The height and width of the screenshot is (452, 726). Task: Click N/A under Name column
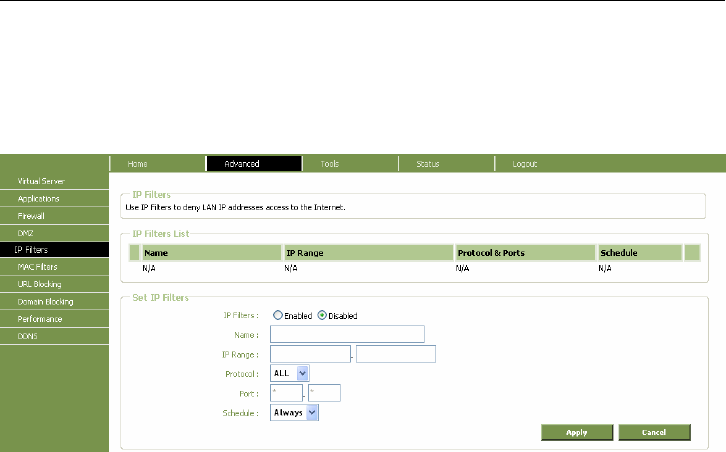[x=149, y=268]
